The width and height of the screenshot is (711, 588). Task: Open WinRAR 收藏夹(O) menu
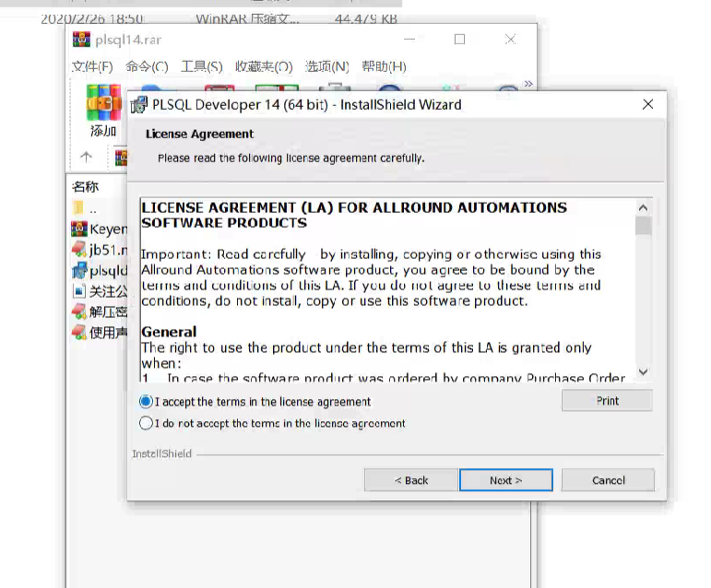coord(264,66)
